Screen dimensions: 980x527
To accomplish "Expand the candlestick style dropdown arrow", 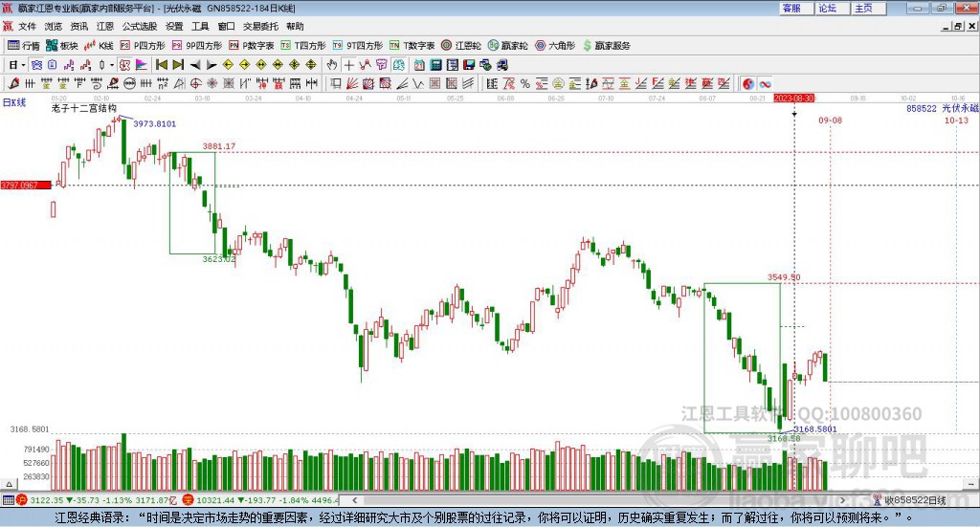I will (112, 65).
